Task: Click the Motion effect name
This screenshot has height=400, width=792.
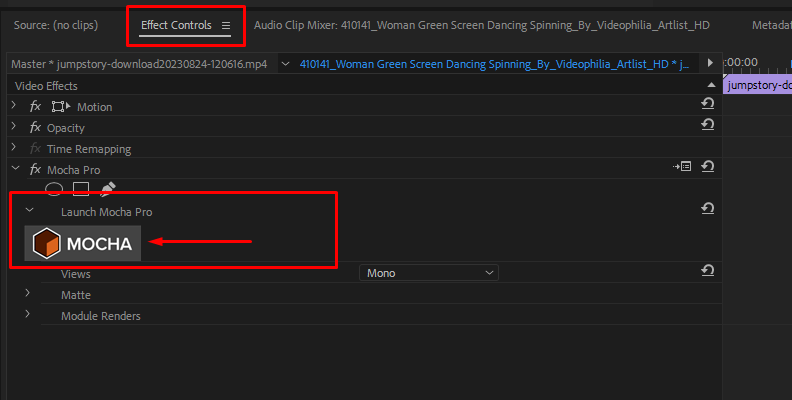Action: (x=94, y=107)
